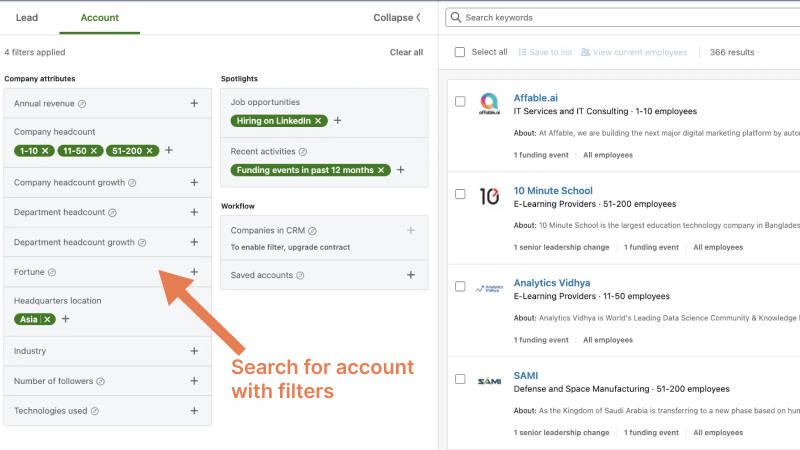Expand the Number of followers filter
The height and width of the screenshot is (450, 800).
194,381
